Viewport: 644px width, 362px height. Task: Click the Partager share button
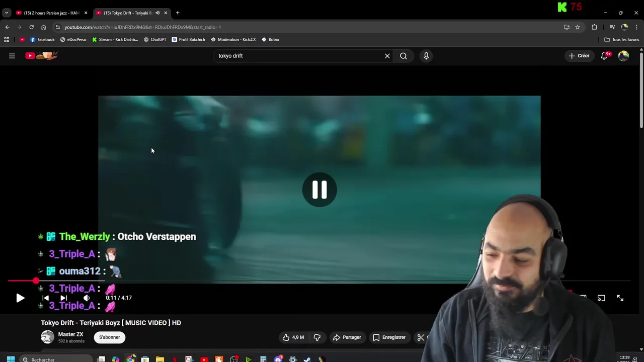point(347,337)
